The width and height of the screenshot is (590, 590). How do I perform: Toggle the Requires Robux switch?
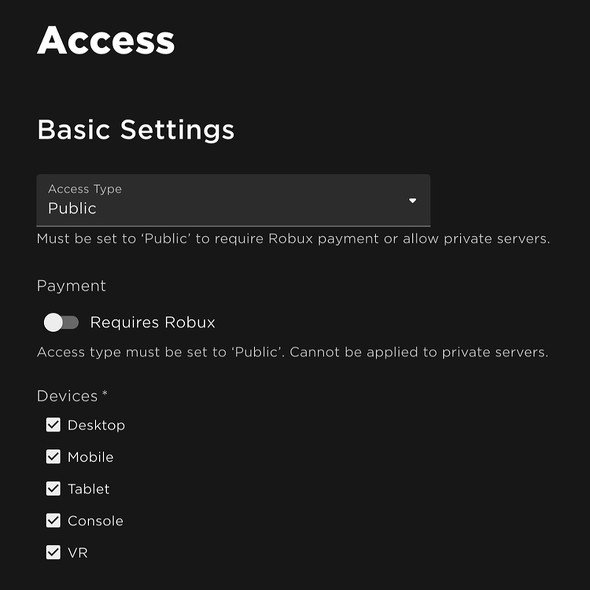(61, 322)
